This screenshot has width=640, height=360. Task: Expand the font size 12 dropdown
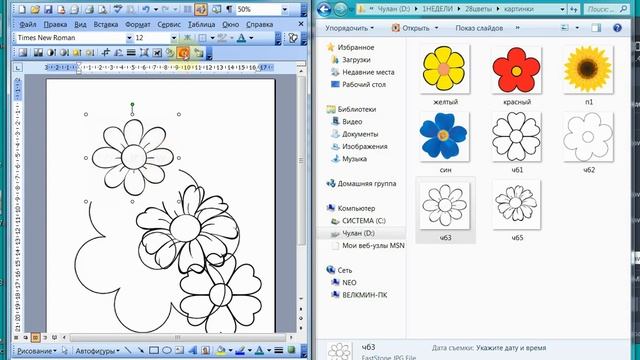173,38
